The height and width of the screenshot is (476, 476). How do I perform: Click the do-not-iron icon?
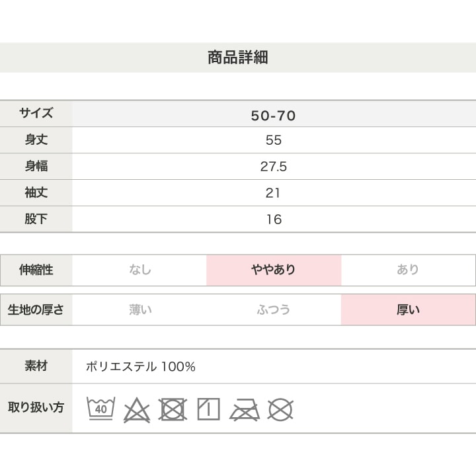click(244, 410)
